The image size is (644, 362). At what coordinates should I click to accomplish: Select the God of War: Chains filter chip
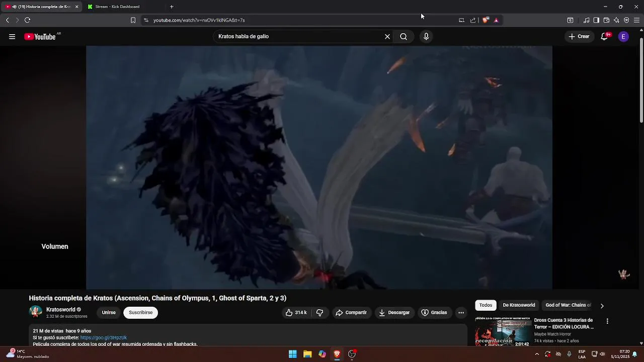(568, 305)
